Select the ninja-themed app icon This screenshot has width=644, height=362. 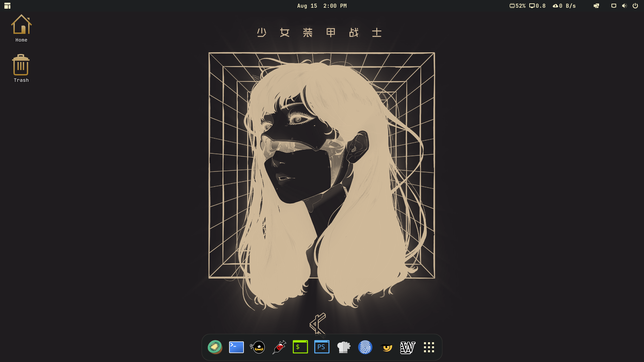[258, 347]
